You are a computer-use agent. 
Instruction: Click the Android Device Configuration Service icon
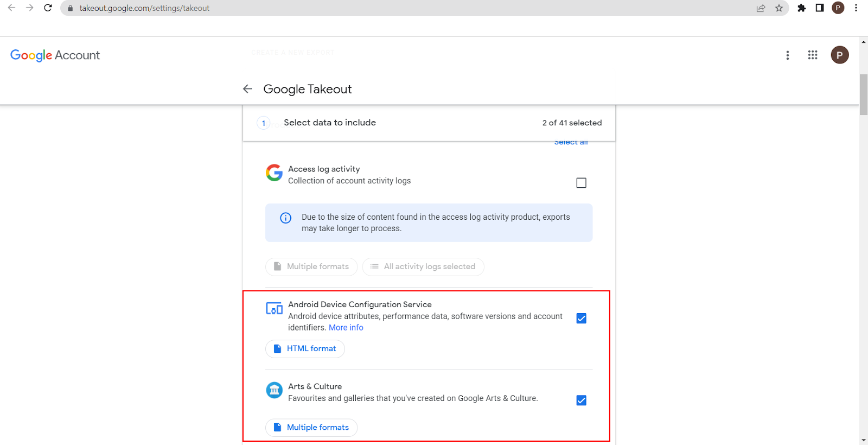[x=274, y=309]
